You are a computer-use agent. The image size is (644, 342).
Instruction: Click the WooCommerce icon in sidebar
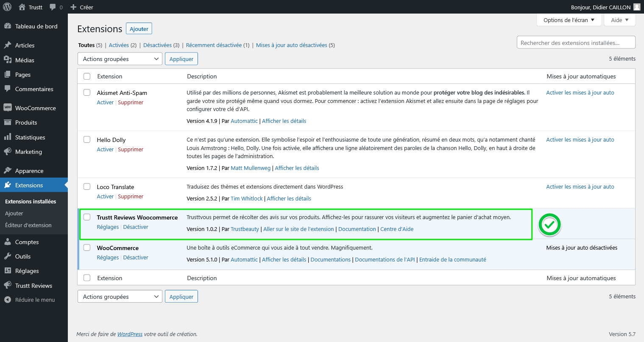click(8, 108)
